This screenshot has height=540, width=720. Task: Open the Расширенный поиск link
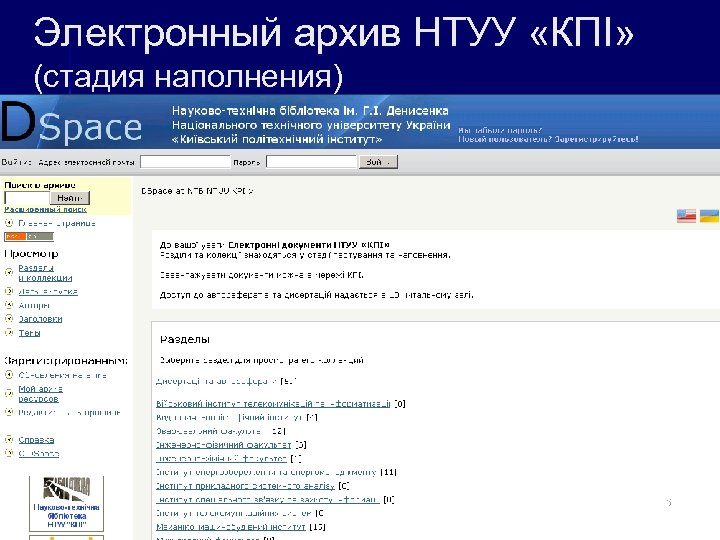pos(45,209)
